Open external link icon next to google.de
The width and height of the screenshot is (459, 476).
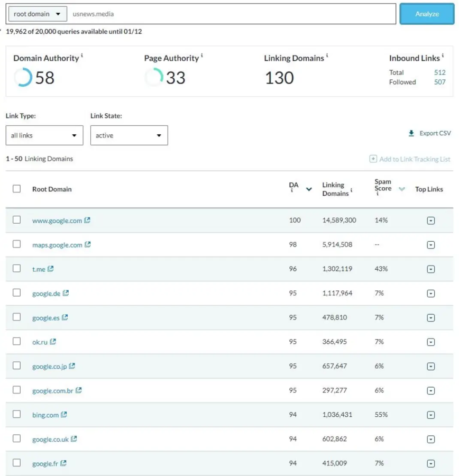(66, 293)
